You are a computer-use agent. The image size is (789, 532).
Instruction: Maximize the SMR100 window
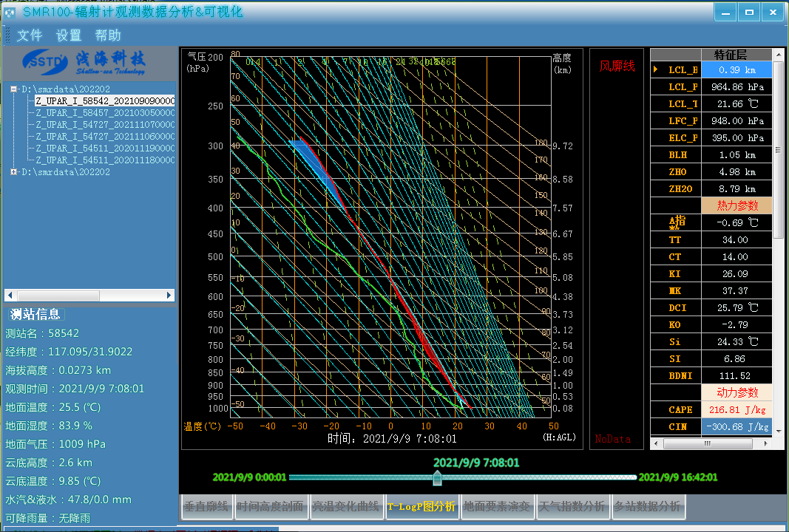pyautogui.click(x=749, y=13)
